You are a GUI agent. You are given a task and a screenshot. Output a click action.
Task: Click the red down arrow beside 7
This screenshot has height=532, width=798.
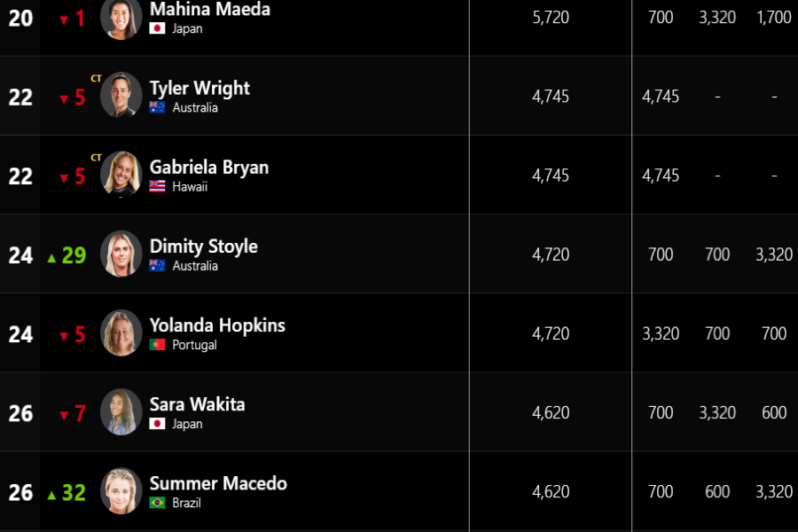(x=64, y=416)
